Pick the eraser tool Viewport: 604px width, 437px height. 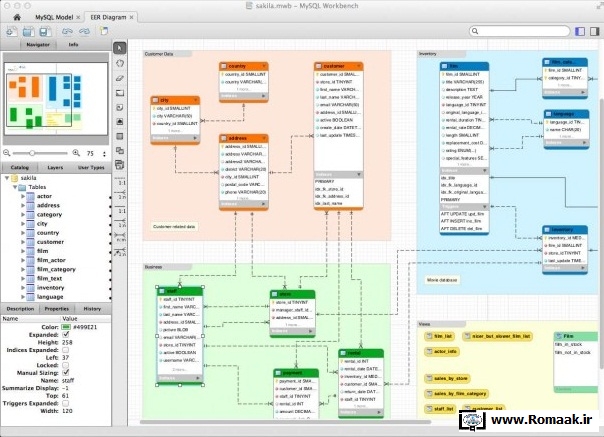(x=120, y=78)
